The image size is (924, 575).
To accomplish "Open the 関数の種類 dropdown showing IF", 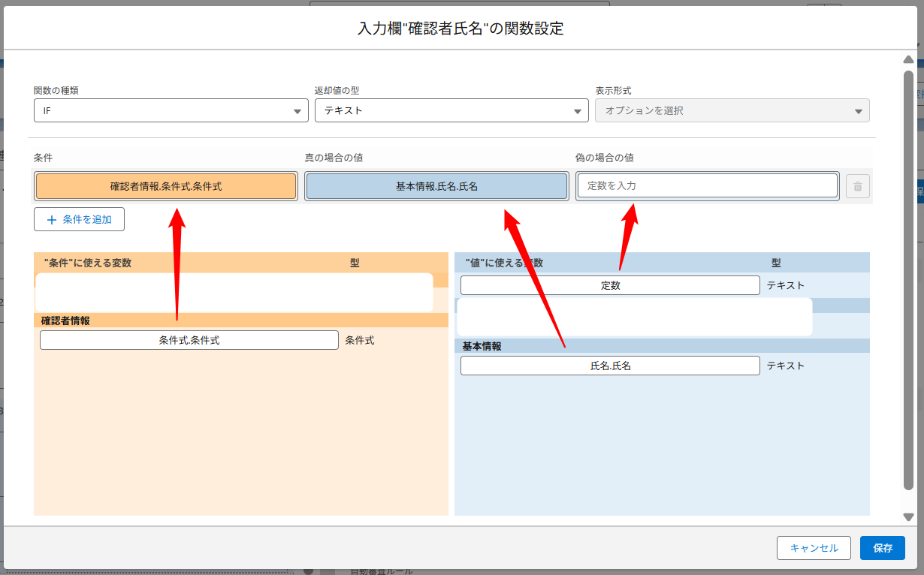I will pos(171,110).
